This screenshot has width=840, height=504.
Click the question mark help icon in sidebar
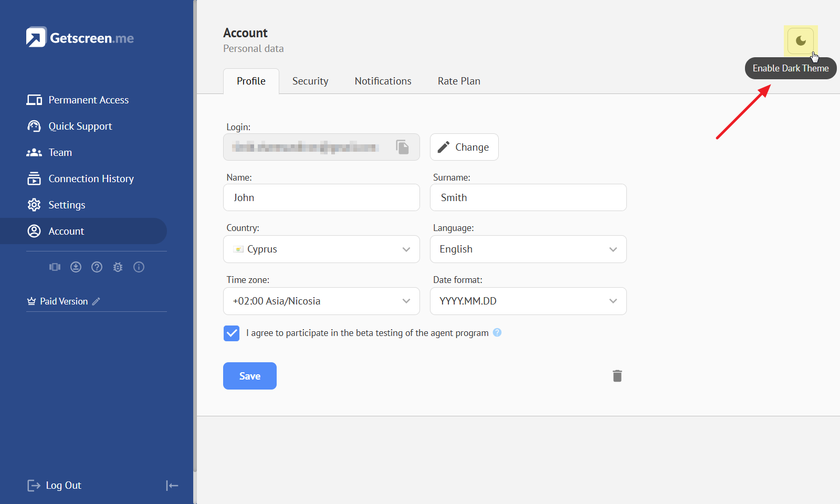coord(97,267)
